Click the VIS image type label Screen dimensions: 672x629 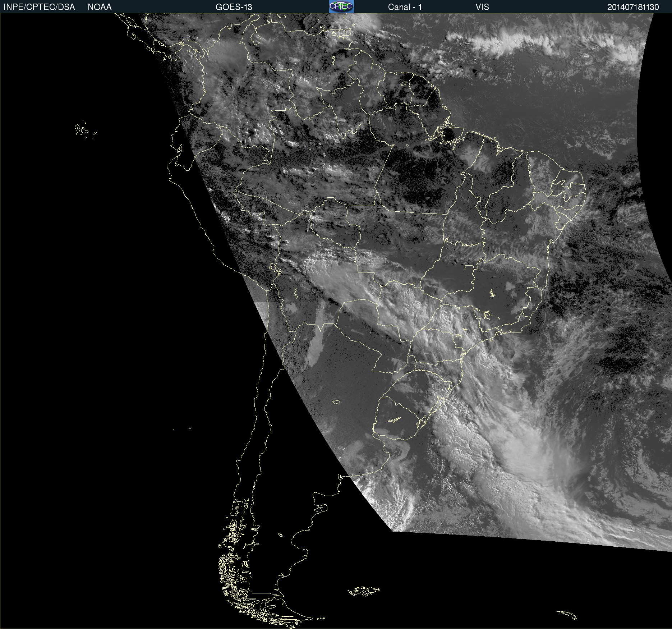tap(482, 7)
